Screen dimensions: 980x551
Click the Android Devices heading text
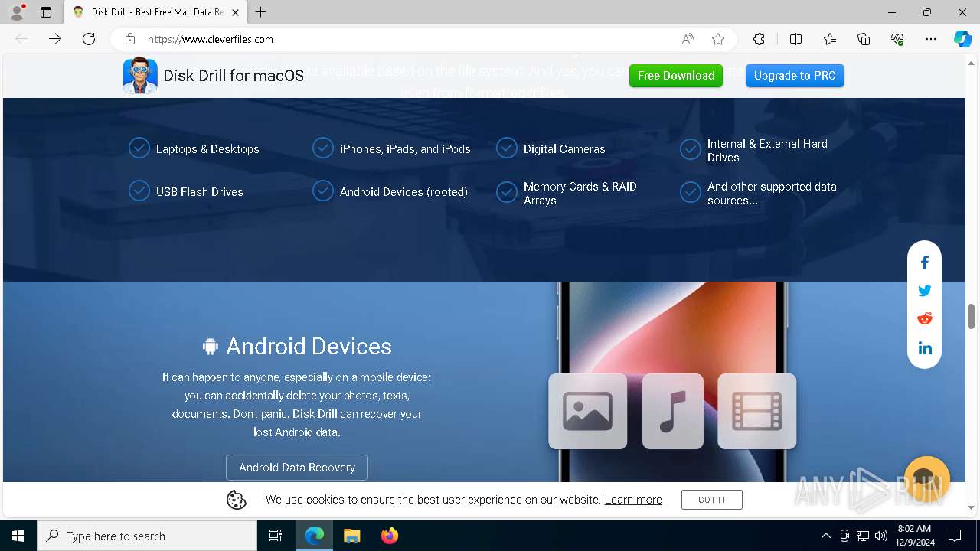point(309,346)
